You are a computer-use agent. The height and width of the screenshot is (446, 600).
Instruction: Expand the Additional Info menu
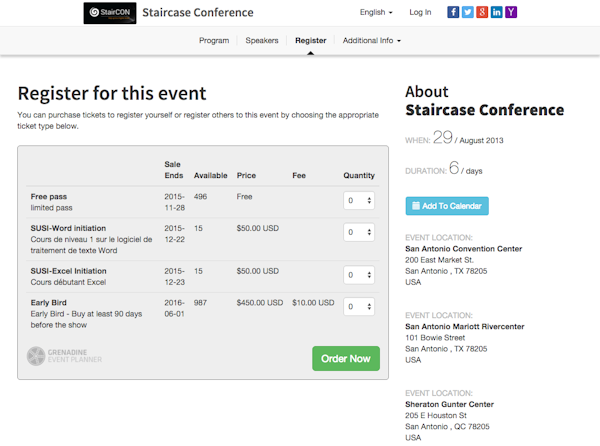click(371, 41)
